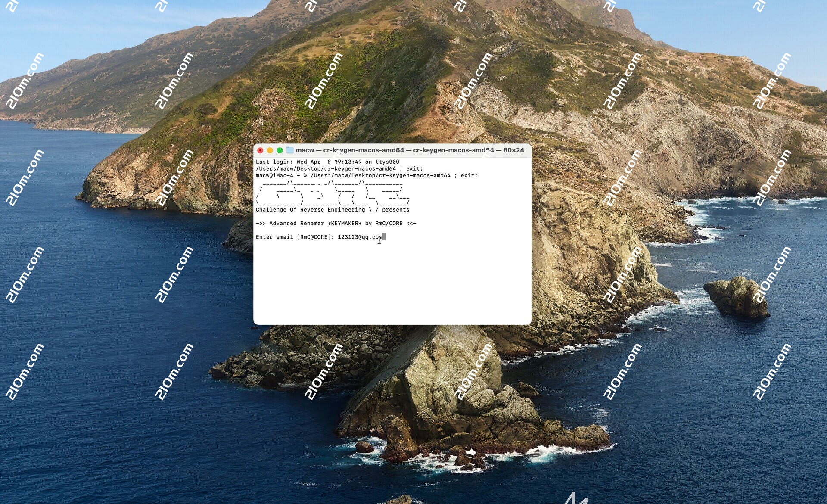Click inside the Terminal output area
This screenshot has height=504, width=827.
pyautogui.click(x=388, y=280)
